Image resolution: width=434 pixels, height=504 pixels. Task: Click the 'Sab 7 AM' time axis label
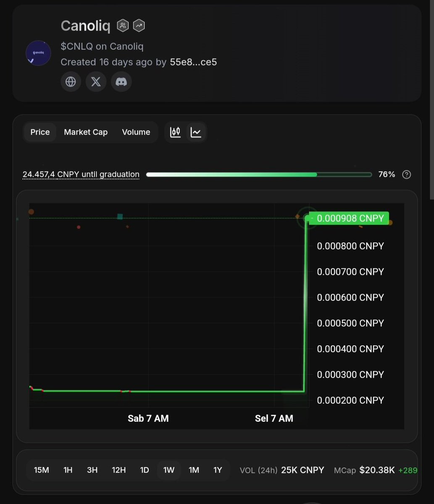coord(148,418)
